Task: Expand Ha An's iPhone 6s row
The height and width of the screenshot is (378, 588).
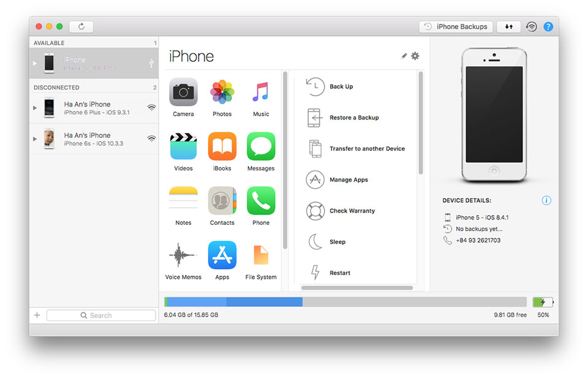Action: (x=35, y=138)
